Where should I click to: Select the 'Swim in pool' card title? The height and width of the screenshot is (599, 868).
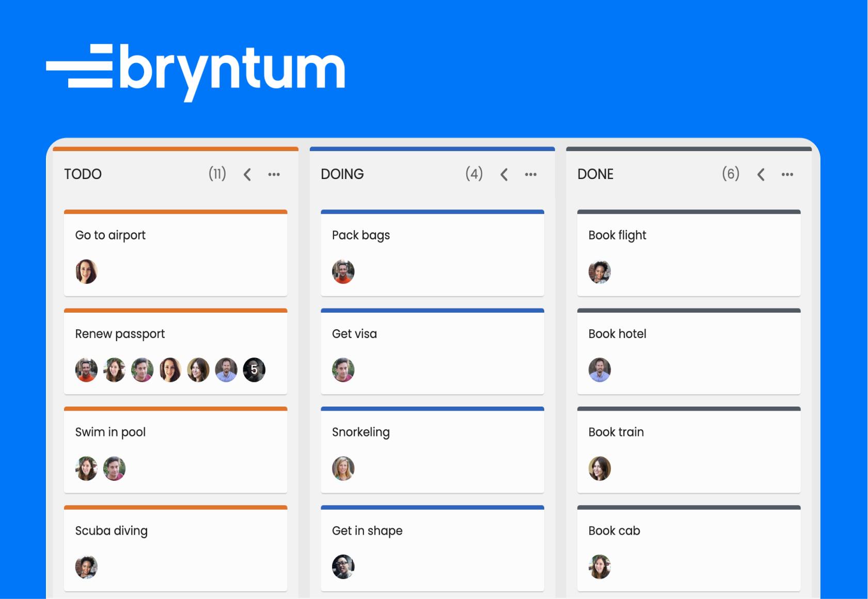click(111, 432)
